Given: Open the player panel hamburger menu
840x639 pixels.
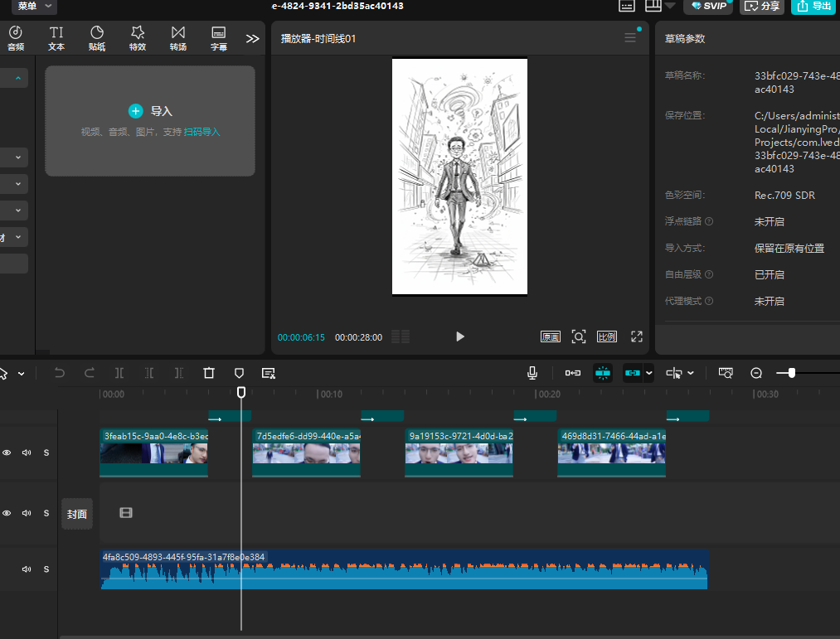Looking at the screenshot, I should [x=630, y=38].
